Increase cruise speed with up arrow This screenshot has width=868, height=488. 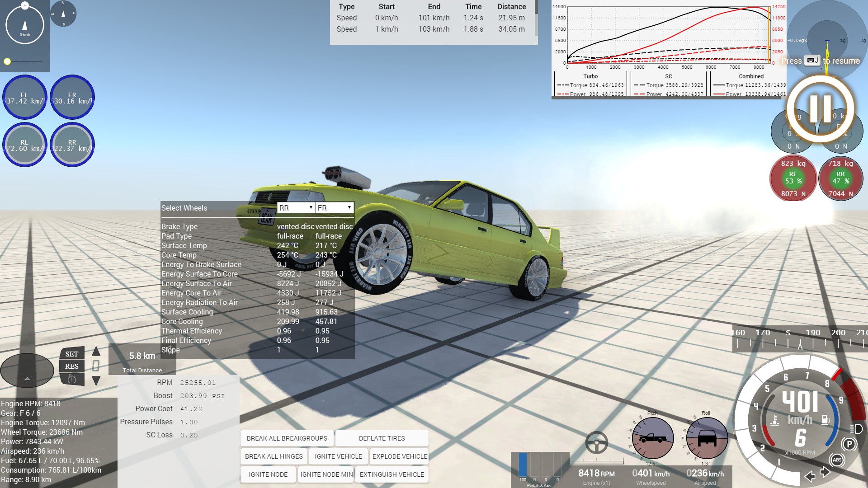(96, 352)
